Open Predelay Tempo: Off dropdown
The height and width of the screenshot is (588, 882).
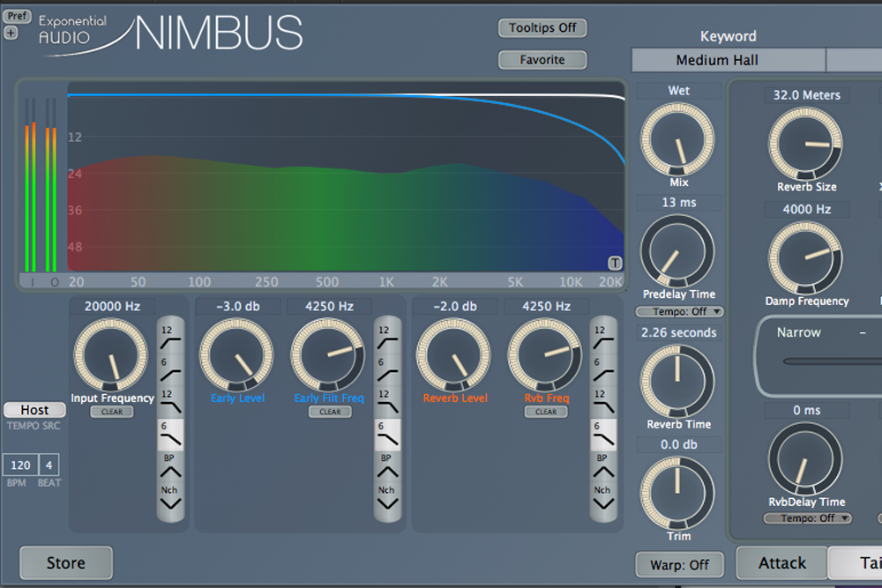[x=679, y=311]
